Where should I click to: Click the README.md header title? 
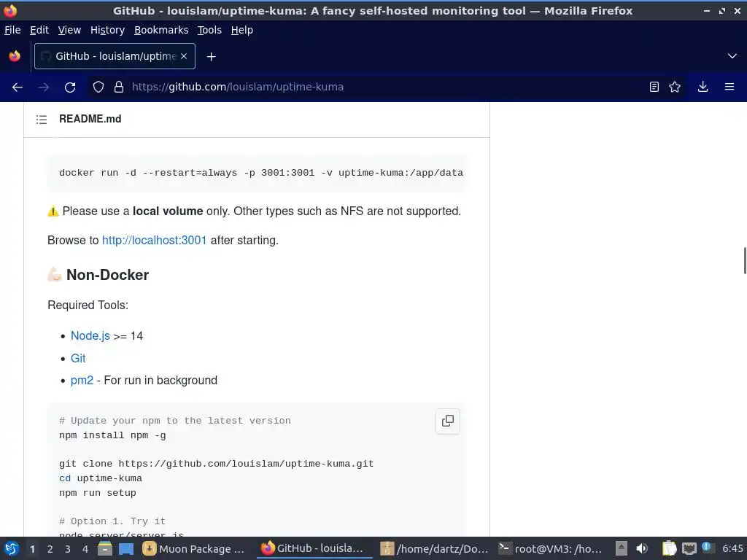tap(90, 119)
